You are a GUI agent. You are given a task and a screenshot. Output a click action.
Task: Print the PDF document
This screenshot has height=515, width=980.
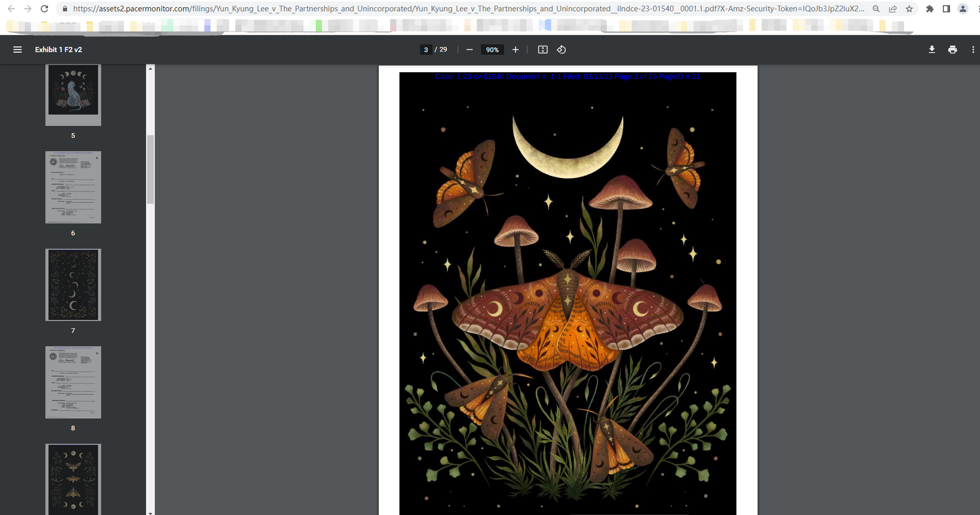[x=952, y=50]
